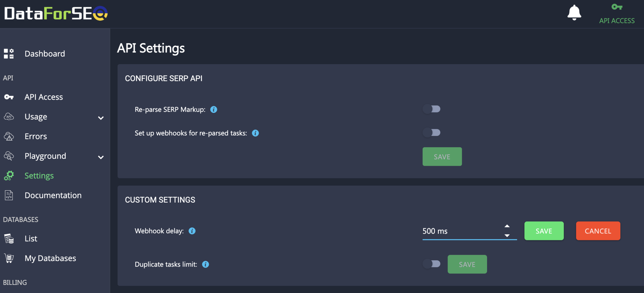Cancel the Webhook delay change
The image size is (644, 293).
click(x=598, y=231)
